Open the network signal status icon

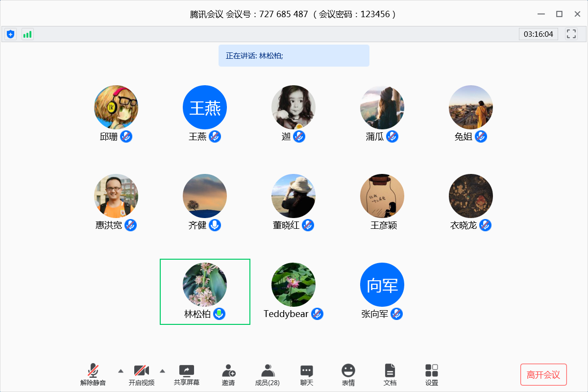point(27,34)
